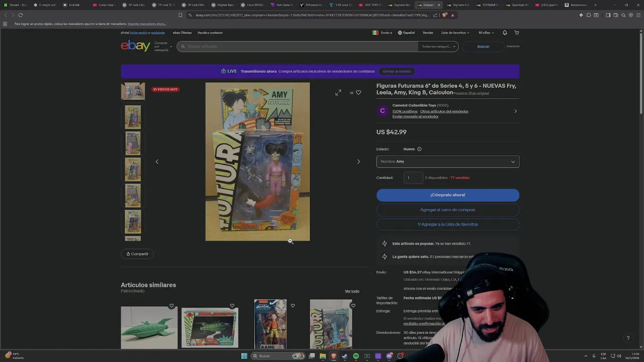Viewport: 644px width, 362px height.
Task: Open the help question mark bubble
Action: click(x=627, y=338)
